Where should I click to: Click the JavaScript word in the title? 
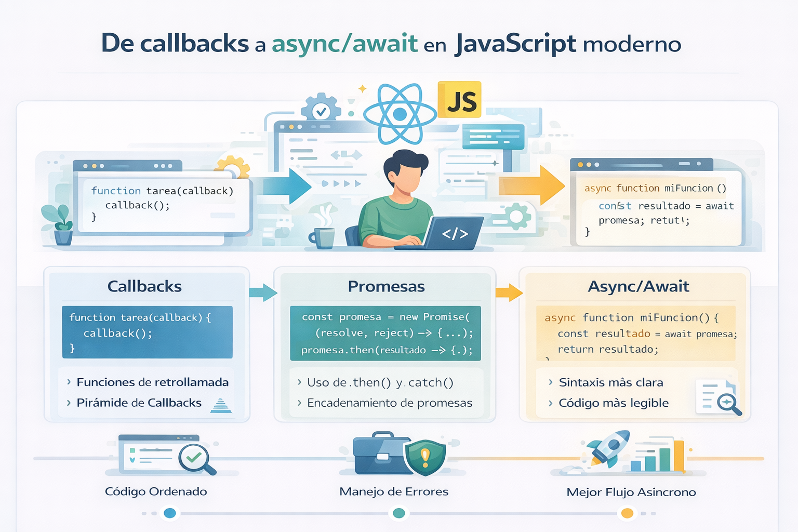click(x=516, y=44)
